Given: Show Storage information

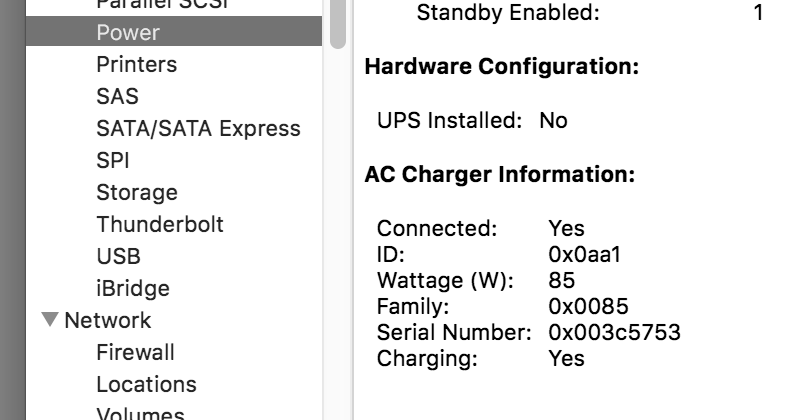Looking at the screenshot, I should click(137, 192).
